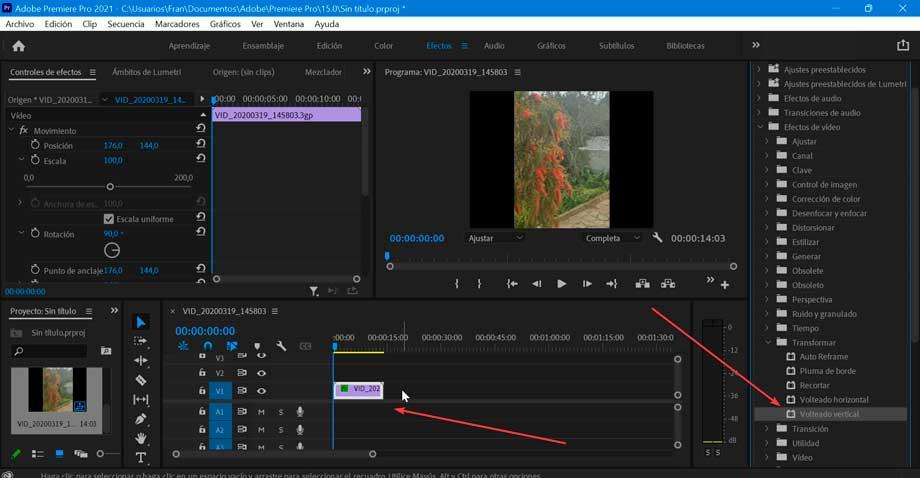Toggle Linked Selection in timeline

[232, 346]
